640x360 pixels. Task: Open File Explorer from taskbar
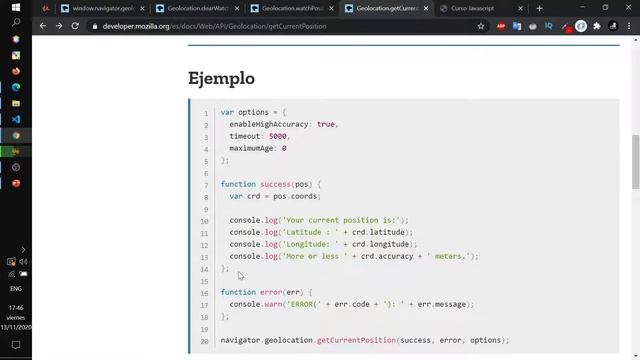pos(16,103)
